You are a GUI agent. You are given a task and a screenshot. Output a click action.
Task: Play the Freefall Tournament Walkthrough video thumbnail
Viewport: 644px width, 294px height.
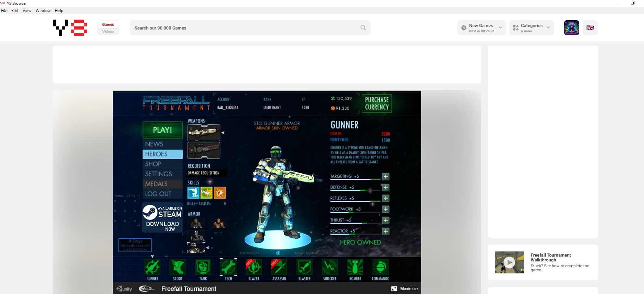[509, 262]
